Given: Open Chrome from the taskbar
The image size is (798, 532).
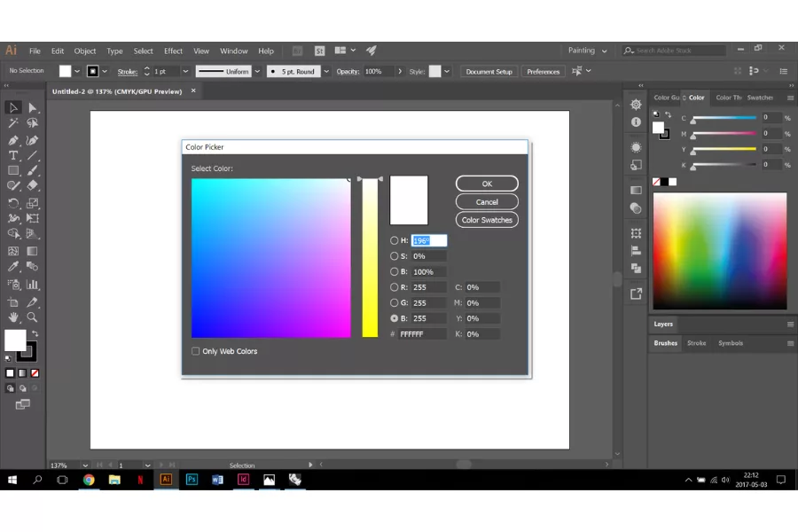Looking at the screenshot, I should point(89,479).
